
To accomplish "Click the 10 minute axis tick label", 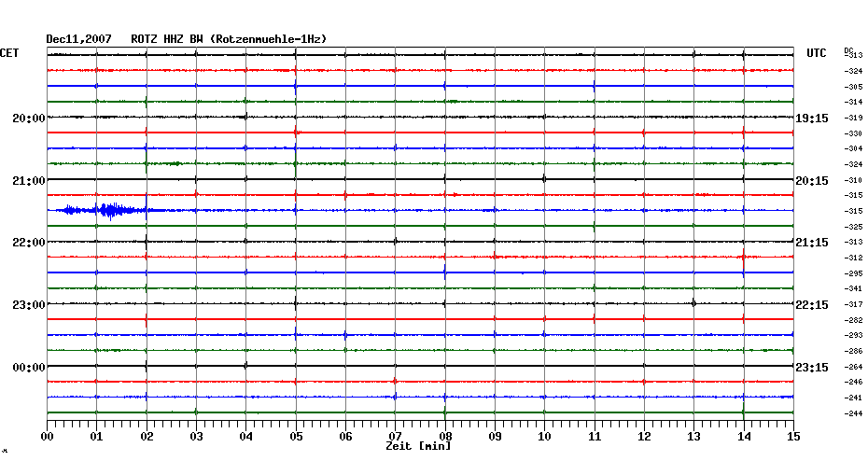I will pyautogui.click(x=545, y=437).
